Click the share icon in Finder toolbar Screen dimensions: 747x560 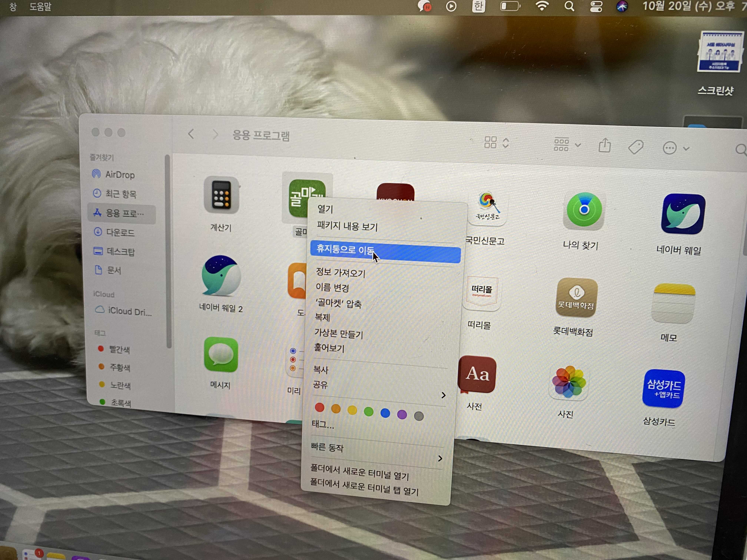605,146
